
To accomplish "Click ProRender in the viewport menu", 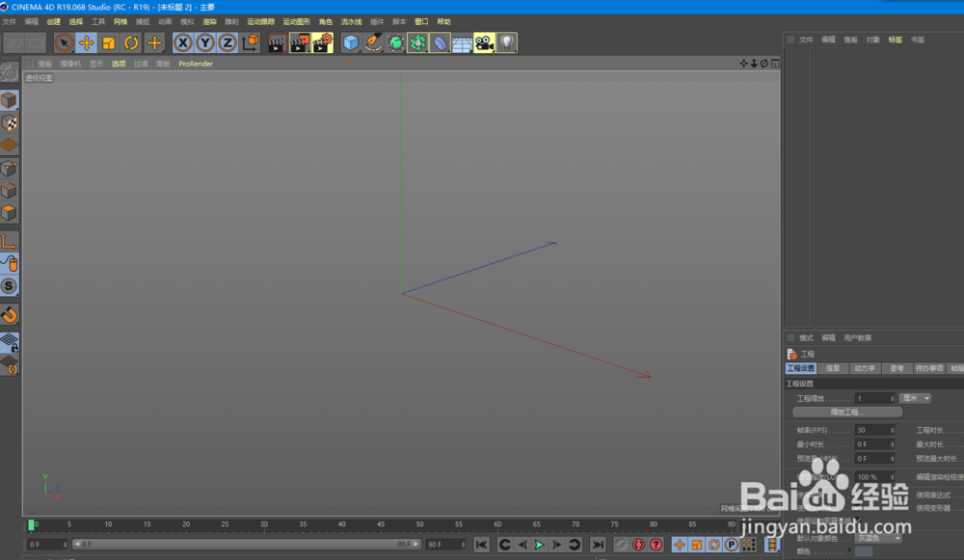I will coord(196,64).
